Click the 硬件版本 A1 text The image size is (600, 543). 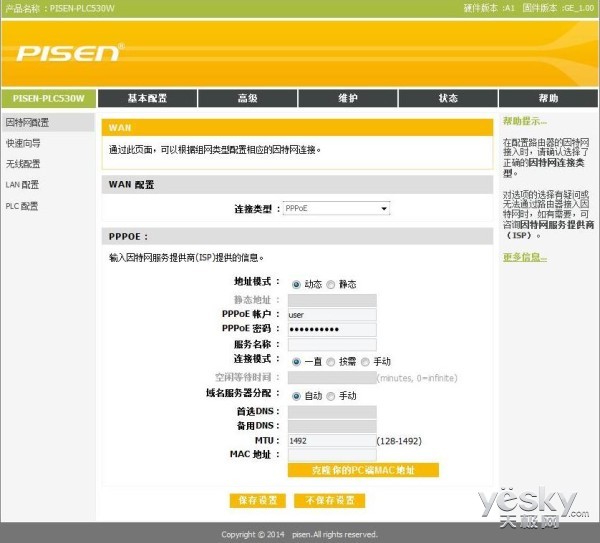(x=489, y=8)
